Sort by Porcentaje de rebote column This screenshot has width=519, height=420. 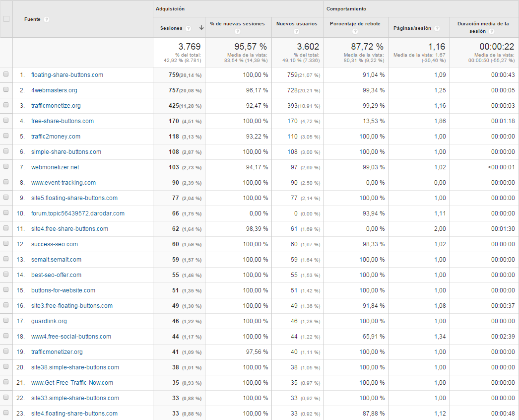[x=355, y=23]
